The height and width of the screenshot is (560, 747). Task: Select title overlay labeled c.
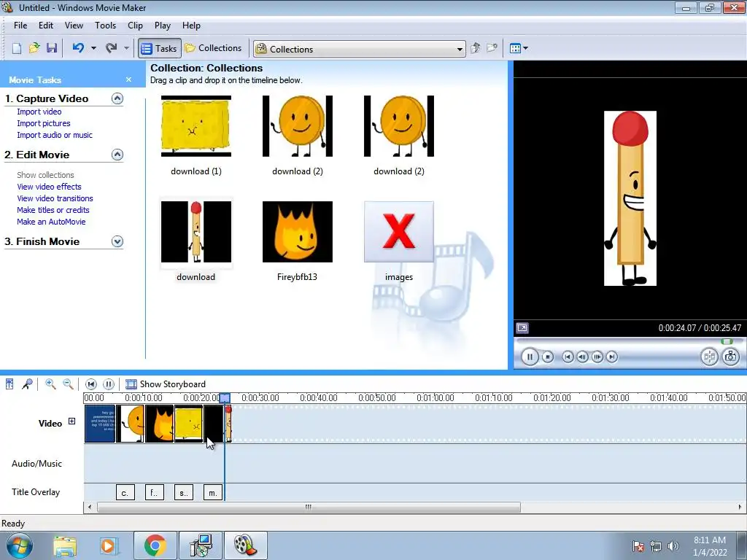pyautogui.click(x=125, y=492)
